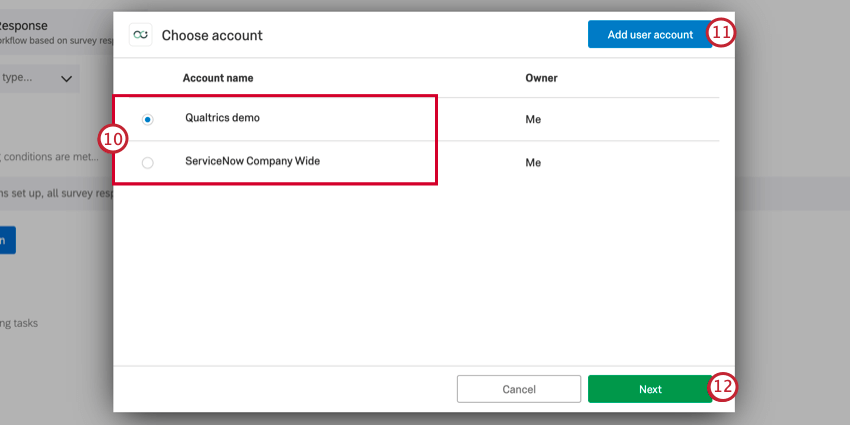The width and height of the screenshot is (850, 425).
Task: Click the Account name column header
Action: pos(218,78)
